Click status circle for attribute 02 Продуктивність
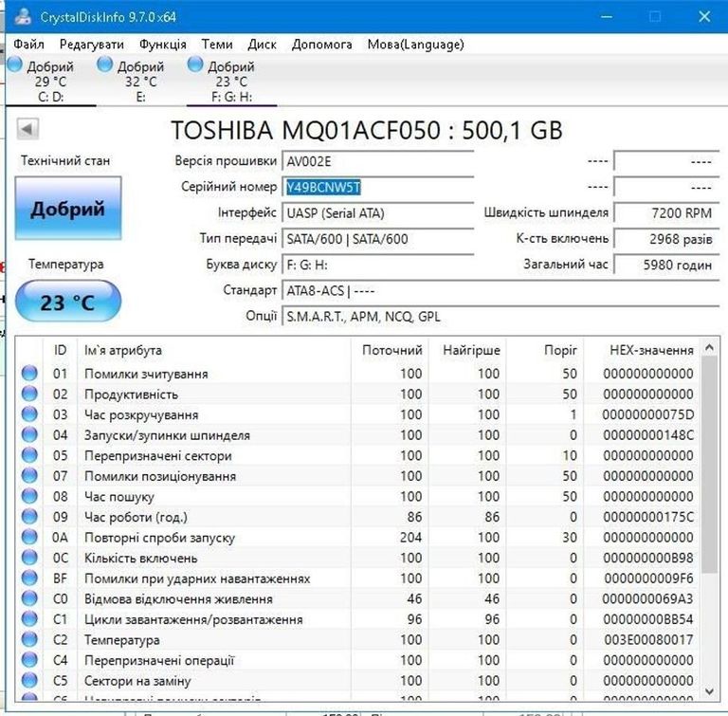Viewport: 728px width, 716px height. [29, 394]
